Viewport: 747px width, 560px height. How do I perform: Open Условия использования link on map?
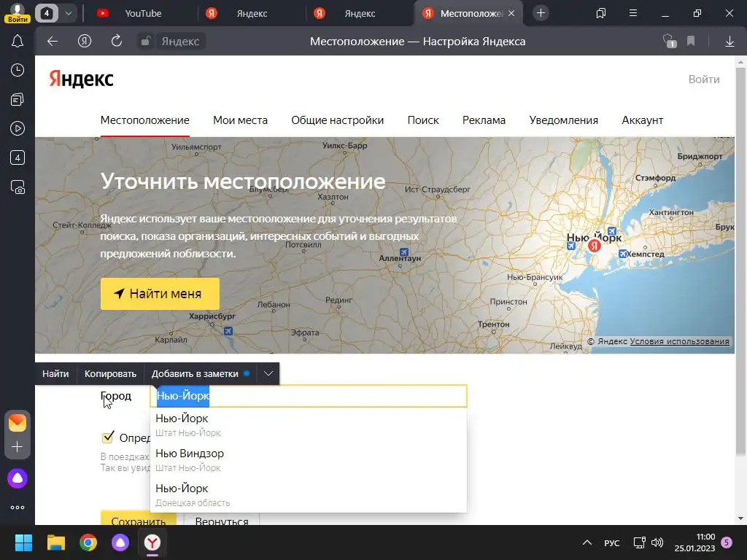point(679,341)
